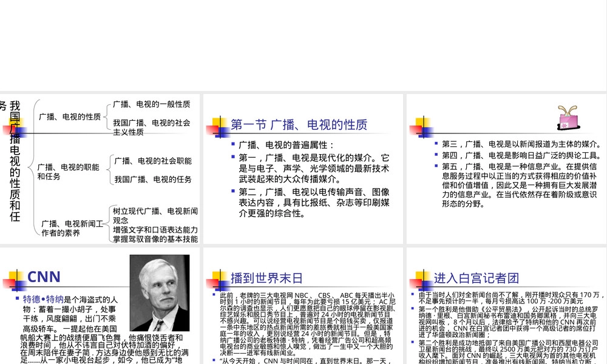Select the node 增强文字和口语表达能力

155,229
